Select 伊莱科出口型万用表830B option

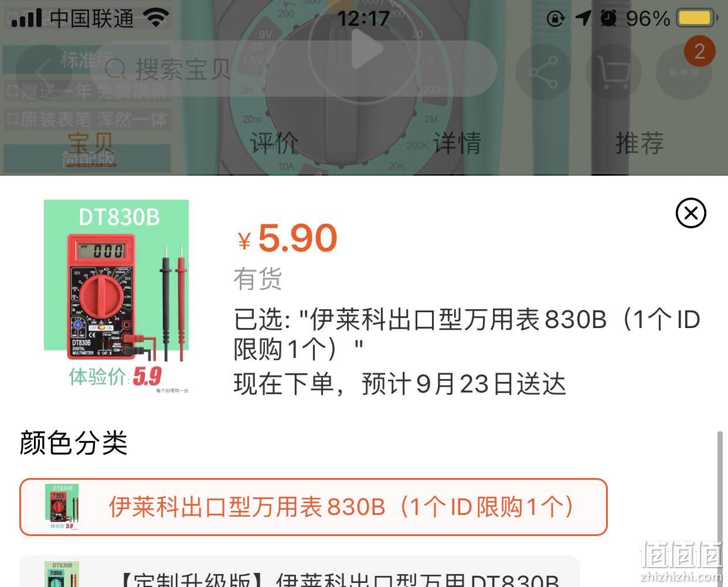pos(314,507)
